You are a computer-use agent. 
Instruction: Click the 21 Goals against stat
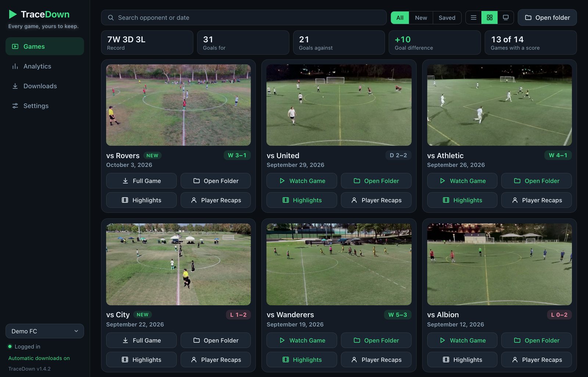[x=339, y=43]
